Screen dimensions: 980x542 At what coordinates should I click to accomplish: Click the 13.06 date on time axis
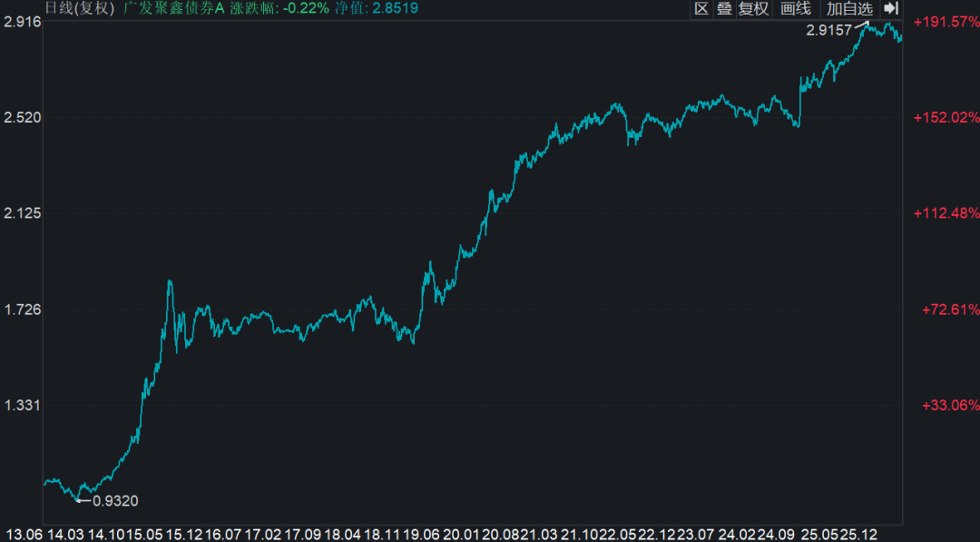(x=24, y=532)
